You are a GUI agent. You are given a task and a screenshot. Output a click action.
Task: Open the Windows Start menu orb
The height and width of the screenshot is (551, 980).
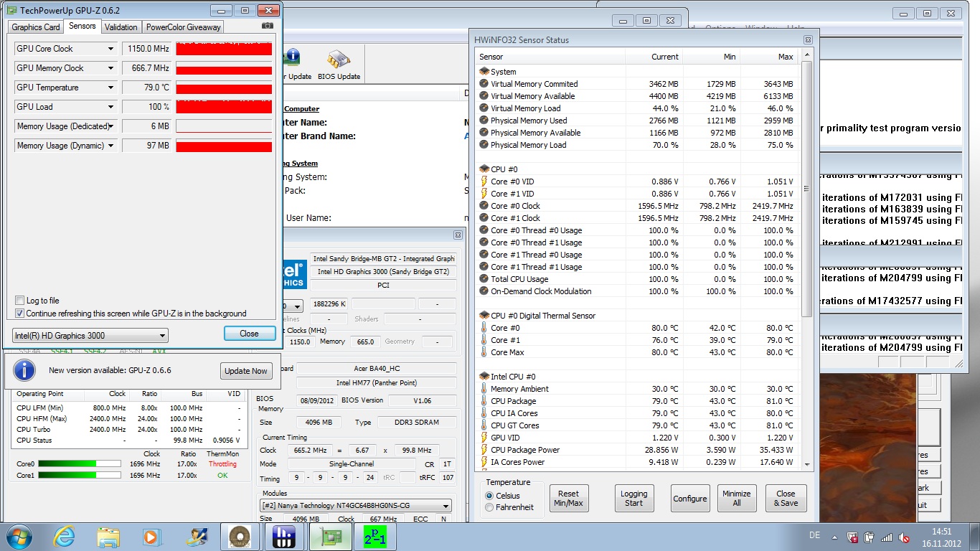pos(18,537)
